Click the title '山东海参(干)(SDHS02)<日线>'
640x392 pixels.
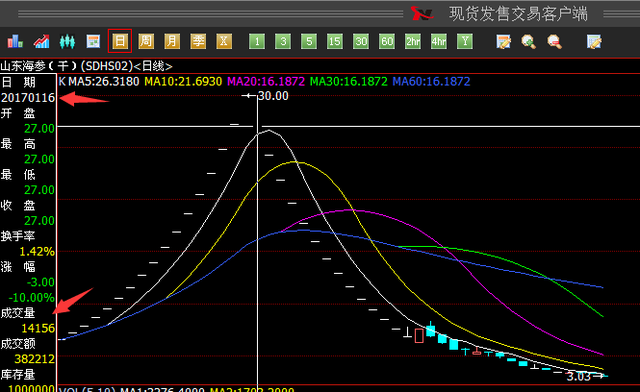(x=86, y=66)
